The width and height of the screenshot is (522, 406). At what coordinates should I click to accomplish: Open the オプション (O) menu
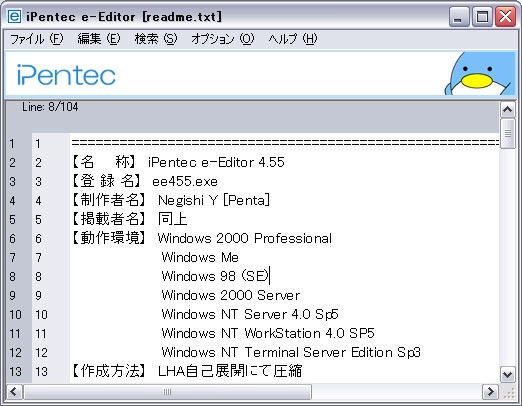point(223,39)
